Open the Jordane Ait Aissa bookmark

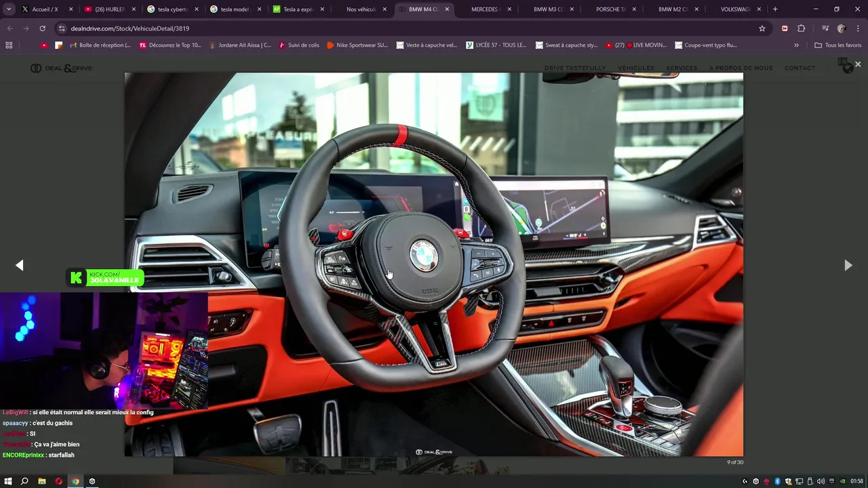pos(240,45)
